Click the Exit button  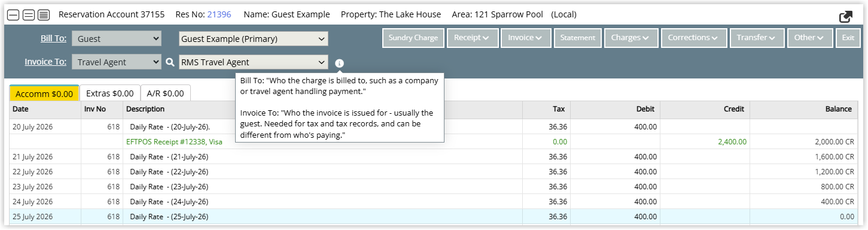[x=848, y=38]
